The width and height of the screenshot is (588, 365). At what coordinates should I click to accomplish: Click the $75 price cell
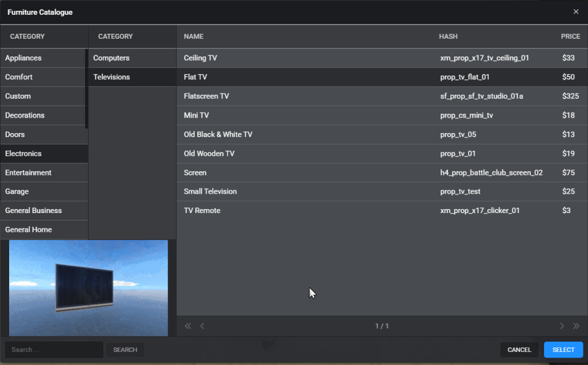pyautogui.click(x=569, y=173)
